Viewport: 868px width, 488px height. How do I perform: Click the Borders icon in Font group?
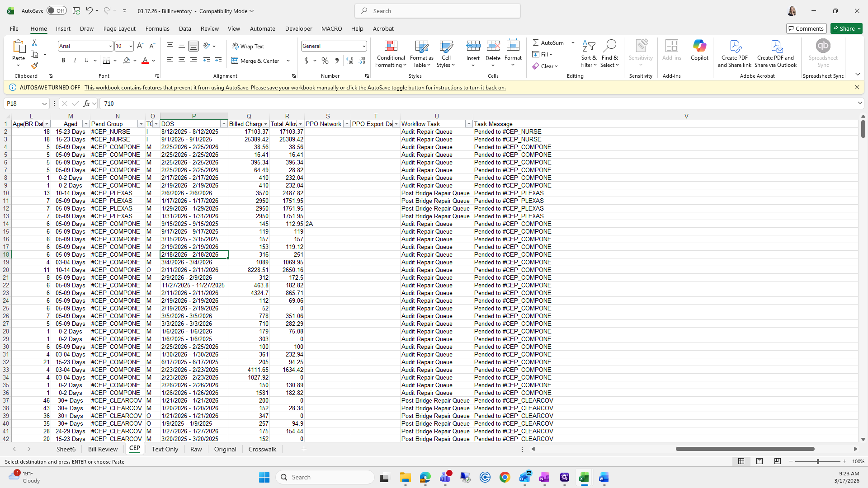click(x=106, y=61)
